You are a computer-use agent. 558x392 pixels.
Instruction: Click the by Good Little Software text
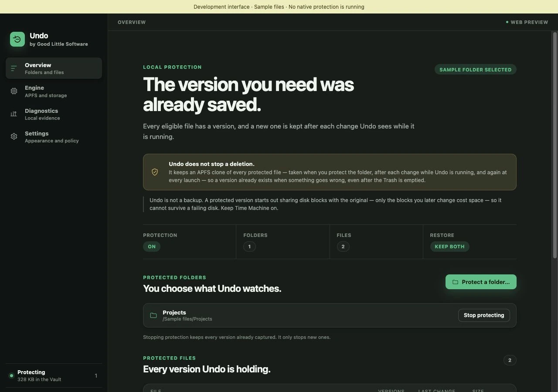pyautogui.click(x=59, y=44)
